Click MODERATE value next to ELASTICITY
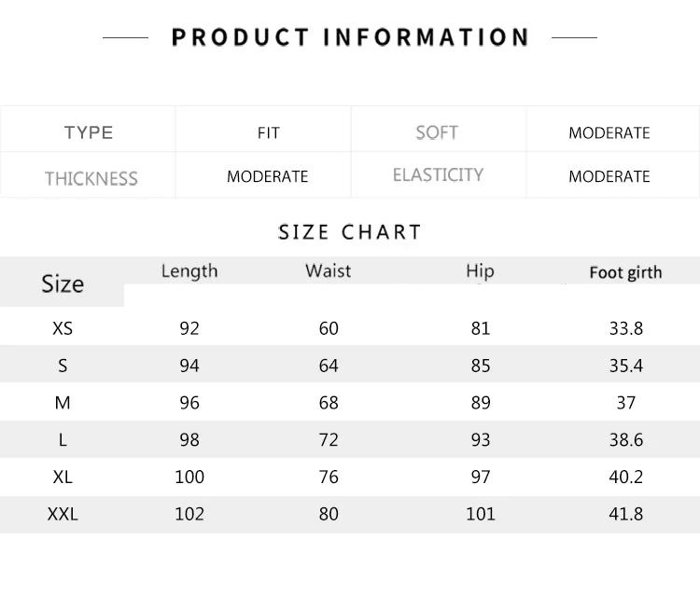This screenshot has width=700, height=595. click(x=609, y=176)
